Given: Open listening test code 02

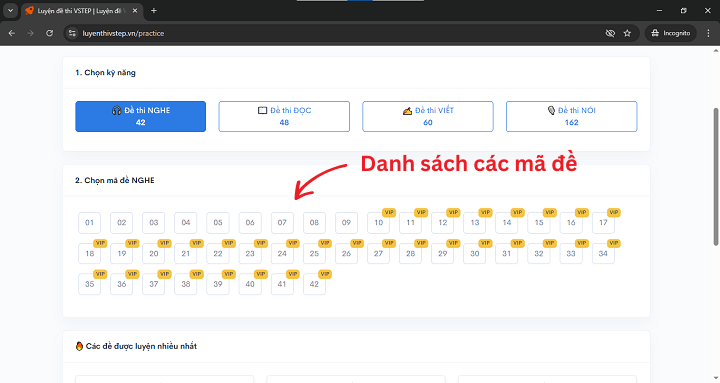Looking at the screenshot, I should [x=122, y=223].
